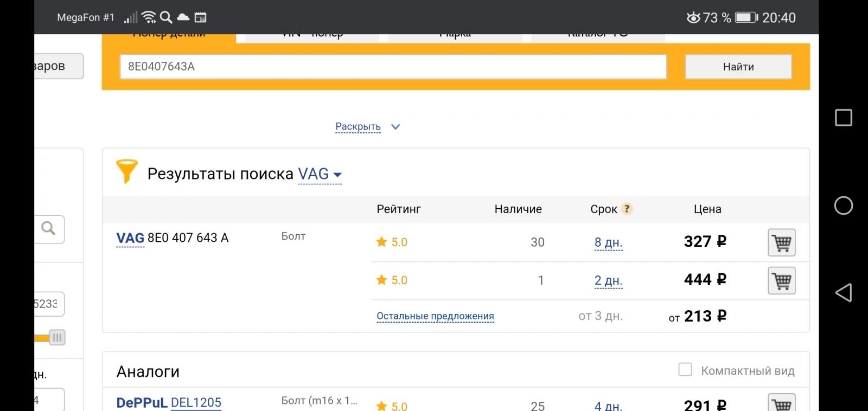Screen dimensions: 868x411
Task: Click the 2 дн. delivery term link
Action: point(608,281)
